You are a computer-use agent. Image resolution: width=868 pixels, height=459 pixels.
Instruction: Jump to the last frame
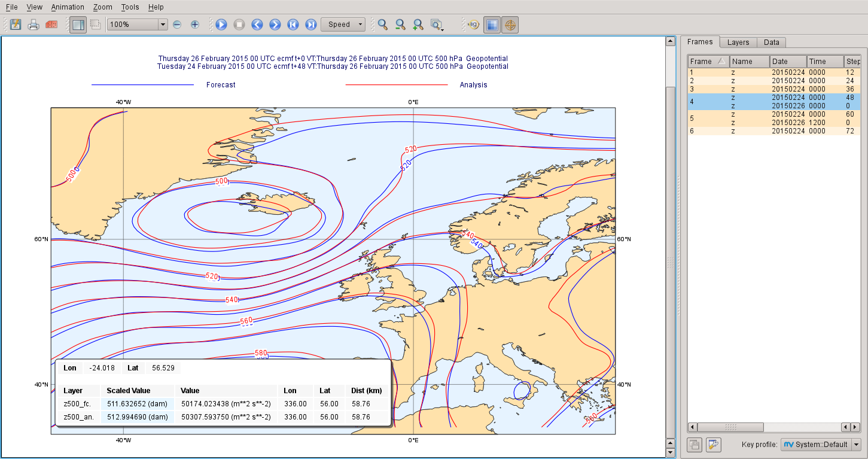point(311,25)
